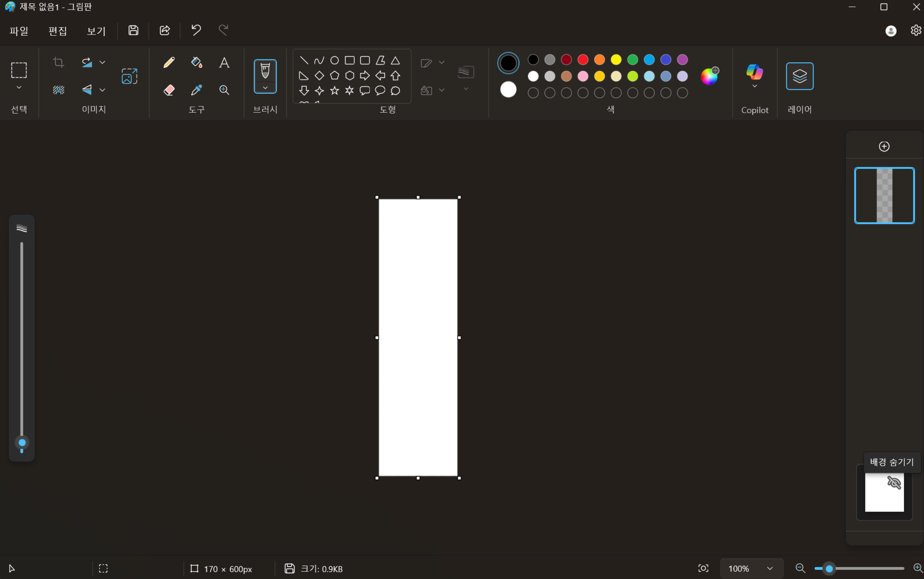Image resolution: width=924 pixels, height=579 pixels.
Task: Click the add new layer plus button
Action: pos(884,146)
